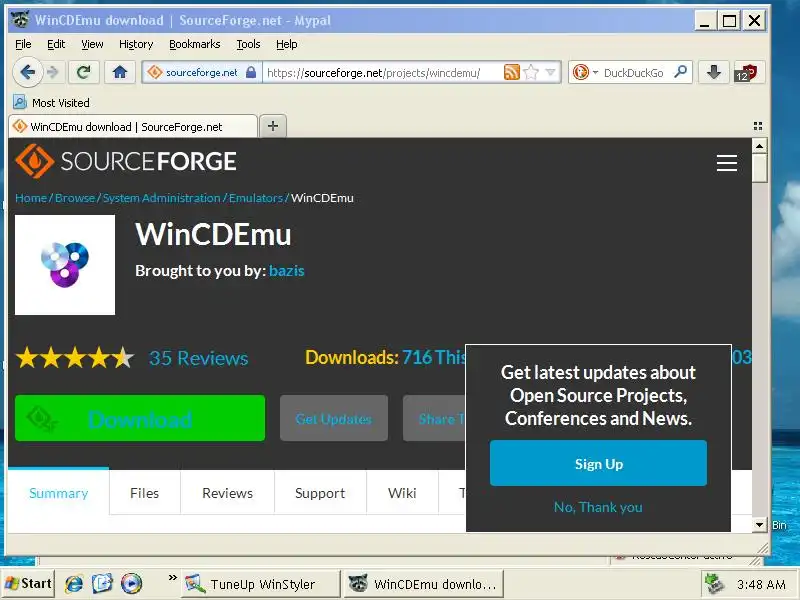
Task: Launch Internet Explorer from quick launch
Action: click(74, 583)
